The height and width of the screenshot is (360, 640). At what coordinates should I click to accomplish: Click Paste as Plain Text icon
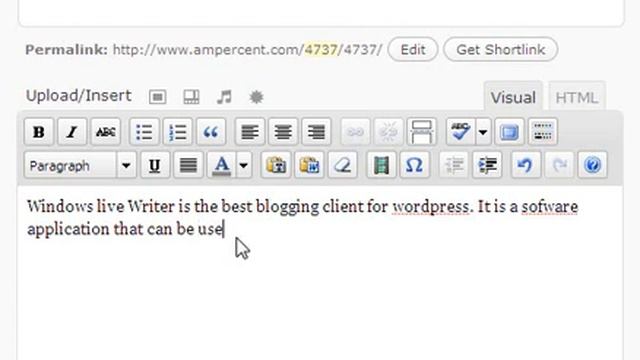click(x=276, y=165)
